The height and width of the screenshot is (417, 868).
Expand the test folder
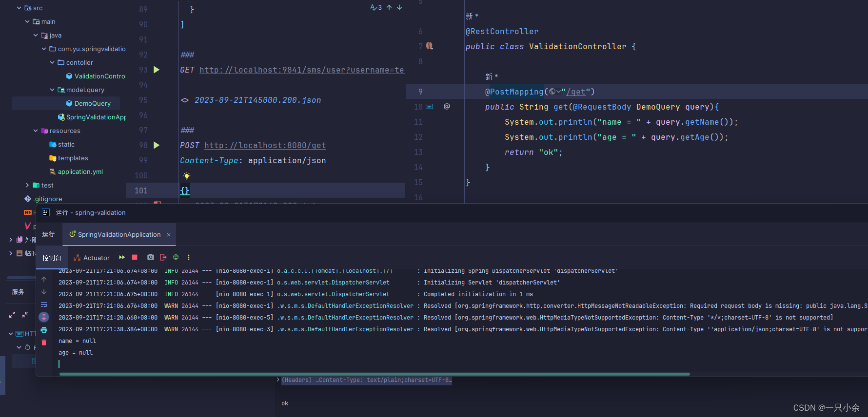pyautogui.click(x=27, y=185)
